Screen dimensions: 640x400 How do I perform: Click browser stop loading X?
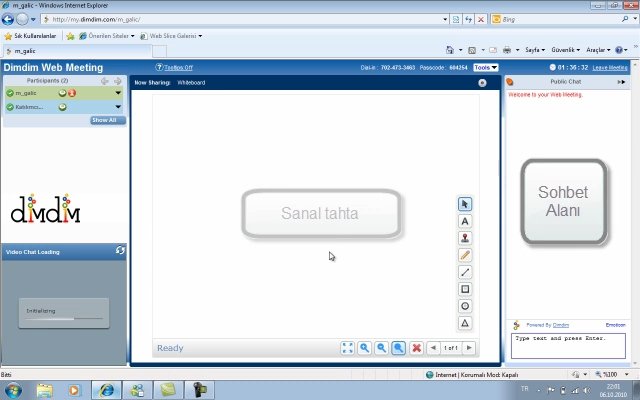coord(481,19)
